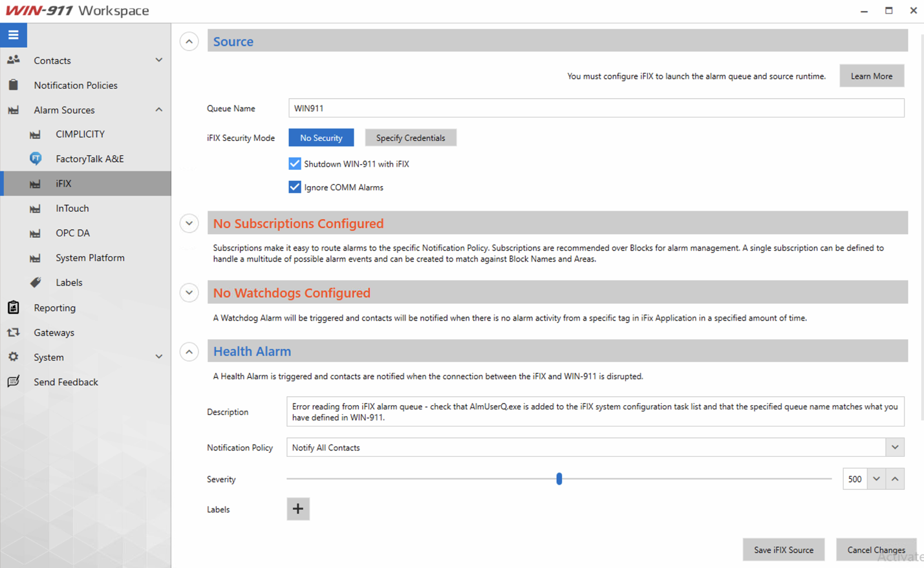Open Send Feedback in the sidebar

[66, 382]
